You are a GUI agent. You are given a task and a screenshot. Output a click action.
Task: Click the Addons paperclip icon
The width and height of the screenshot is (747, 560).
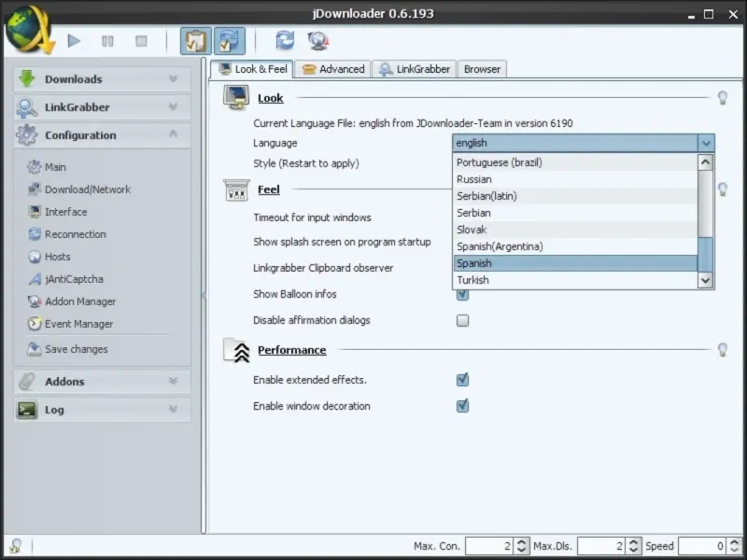click(27, 382)
